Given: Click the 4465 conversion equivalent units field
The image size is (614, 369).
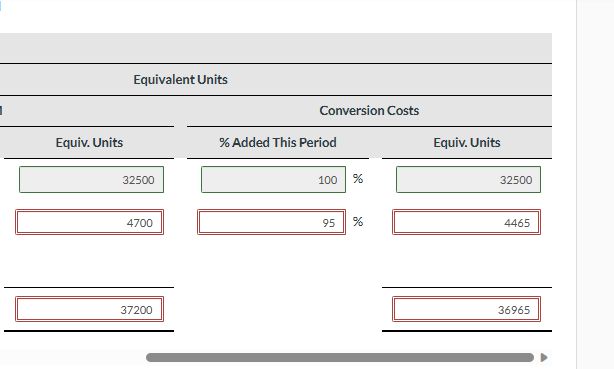Looking at the screenshot, I should click(466, 222).
